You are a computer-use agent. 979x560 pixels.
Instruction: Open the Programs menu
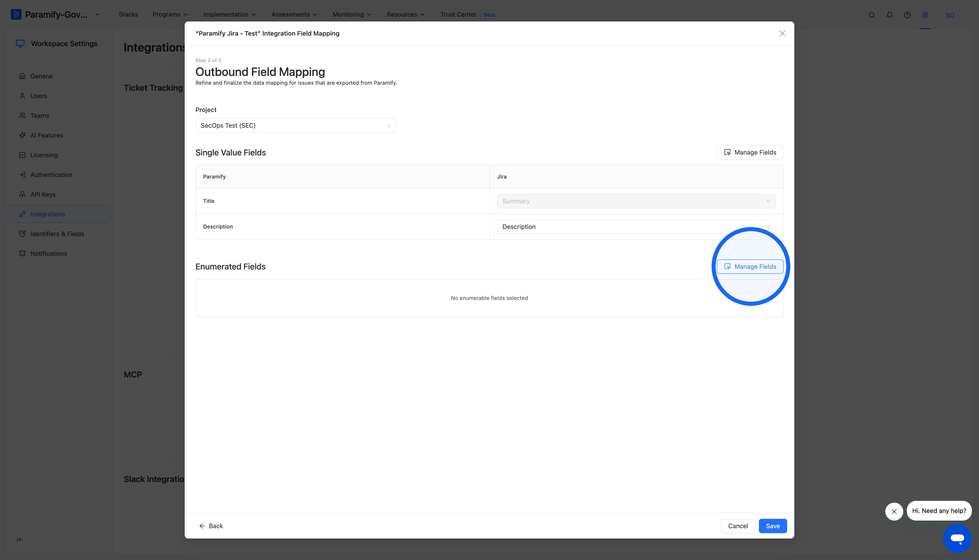tap(170, 15)
